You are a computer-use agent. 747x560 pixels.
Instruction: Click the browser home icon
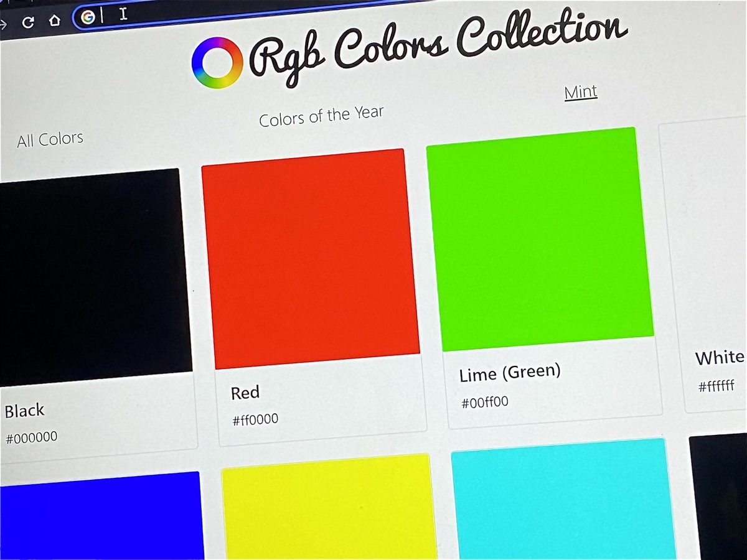55,20
